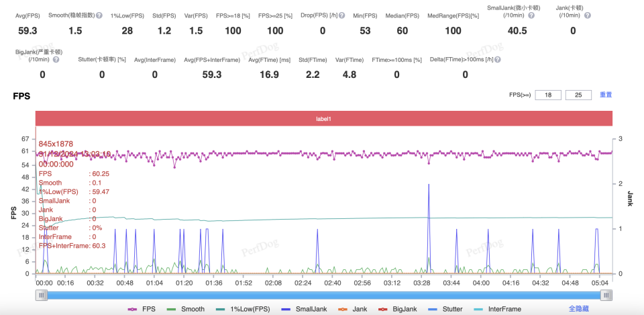Viewport: 644px width, 315px height.
Task: Click the blue time range scrollbar
Action: coord(323,296)
